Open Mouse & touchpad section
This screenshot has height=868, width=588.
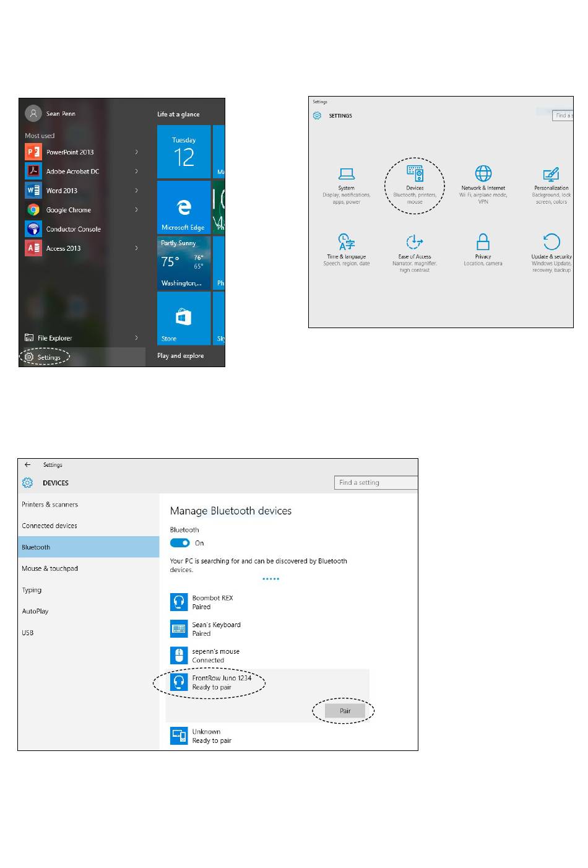(89, 568)
